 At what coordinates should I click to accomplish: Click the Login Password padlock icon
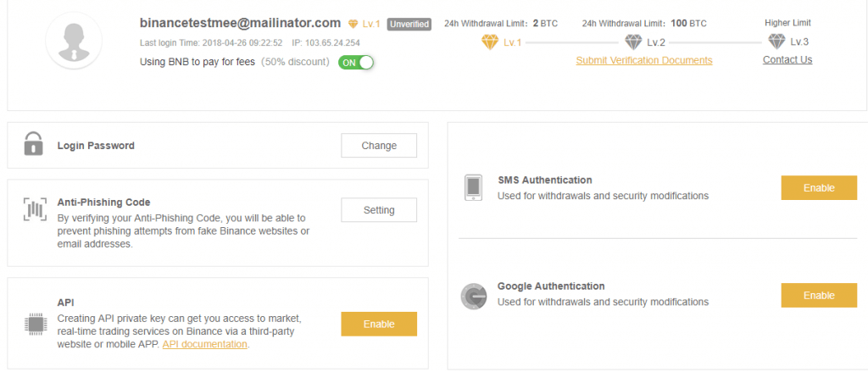(x=34, y=143)
